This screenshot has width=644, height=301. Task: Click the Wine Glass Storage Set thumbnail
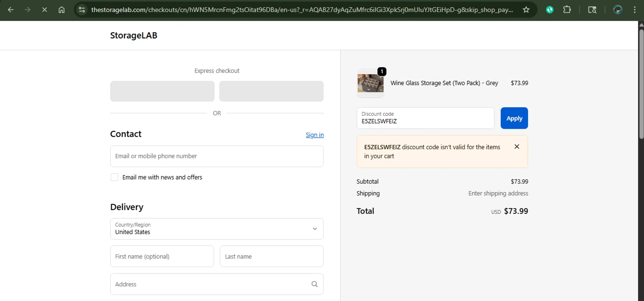pyautogui.click(x=370, y=83)
